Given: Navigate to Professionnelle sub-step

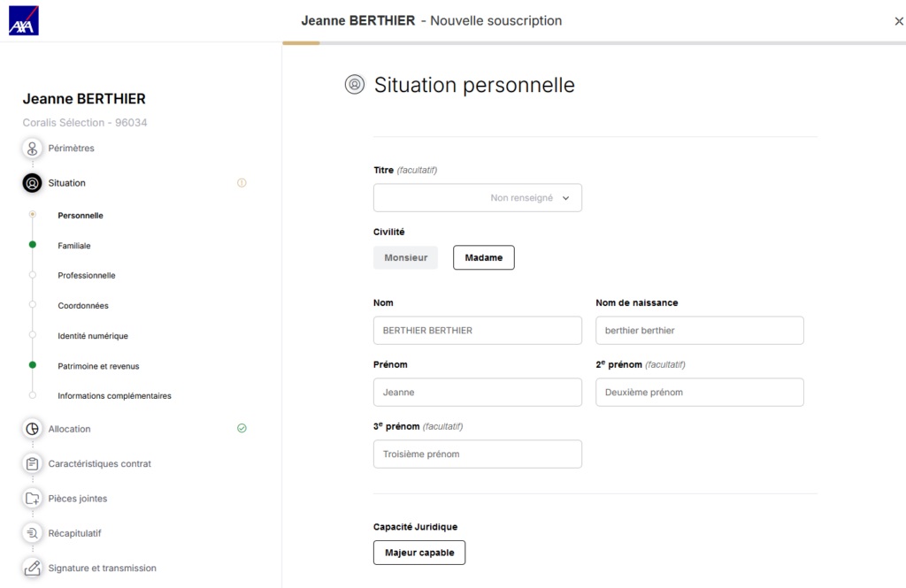Looking at the screenshot, I should pyautogui.click(x=87, y=276).
